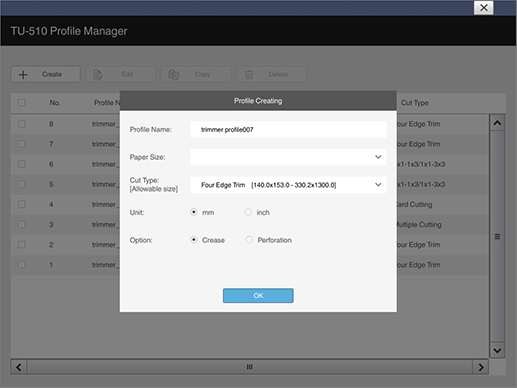
Task: Select the Crease option radio button
Action: tap(194, 240)
